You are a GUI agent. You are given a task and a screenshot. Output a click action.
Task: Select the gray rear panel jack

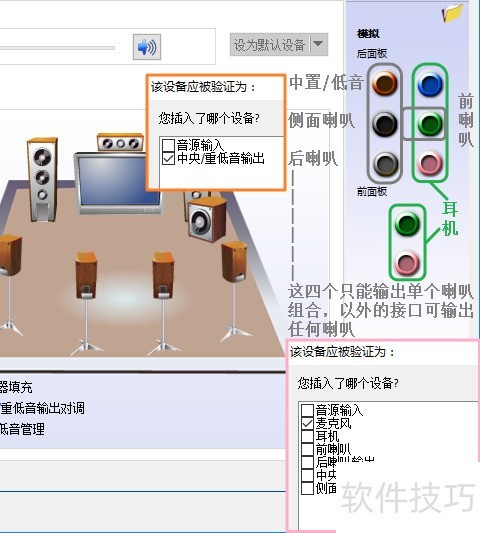coord(385,164)
